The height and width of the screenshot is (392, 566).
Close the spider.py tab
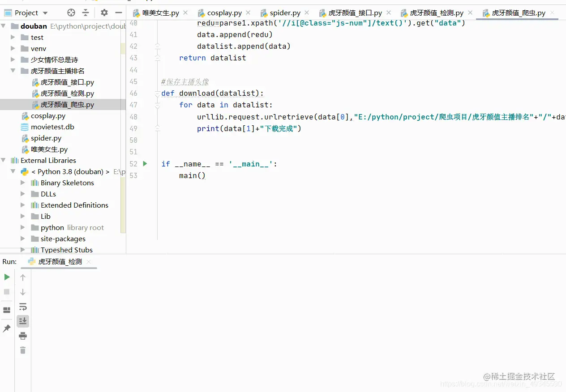307,13
